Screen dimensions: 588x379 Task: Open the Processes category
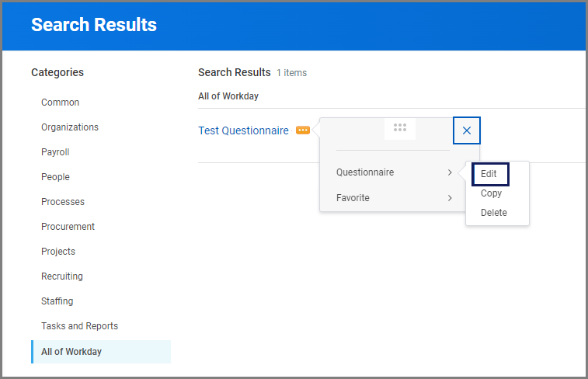(63, 202)
